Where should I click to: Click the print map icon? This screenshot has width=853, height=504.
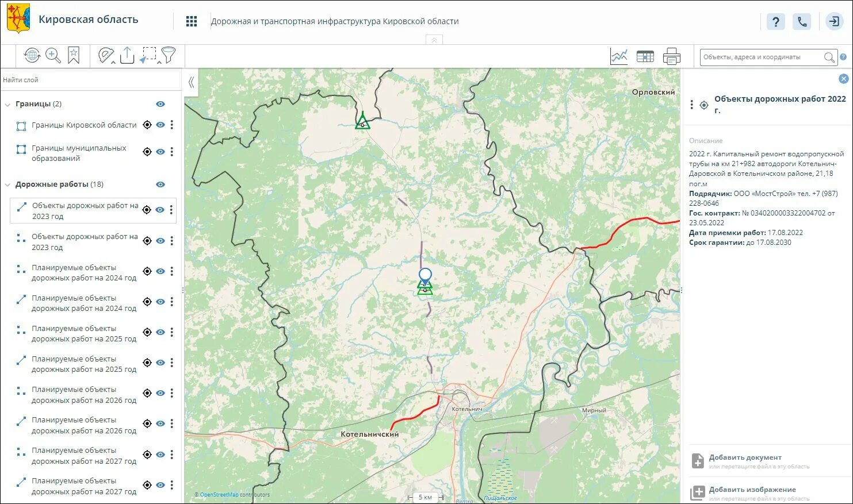tap(671, 56)
